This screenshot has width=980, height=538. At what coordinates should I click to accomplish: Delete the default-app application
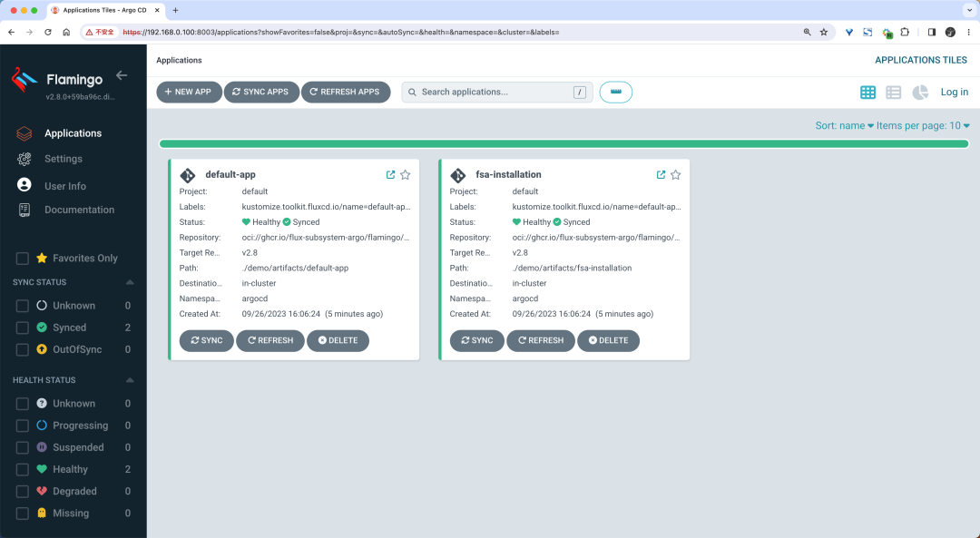[338, 340]
